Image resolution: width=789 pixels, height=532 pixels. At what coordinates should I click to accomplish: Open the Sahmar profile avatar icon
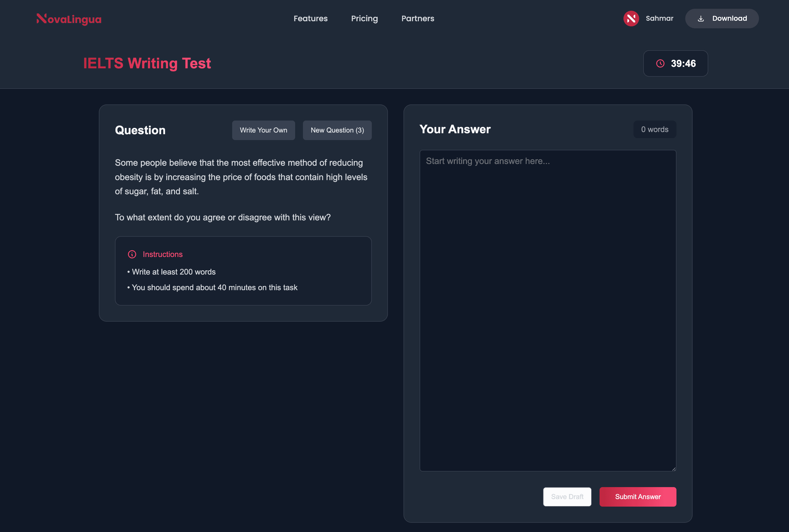pyautogui.click(x=631, y=18)
